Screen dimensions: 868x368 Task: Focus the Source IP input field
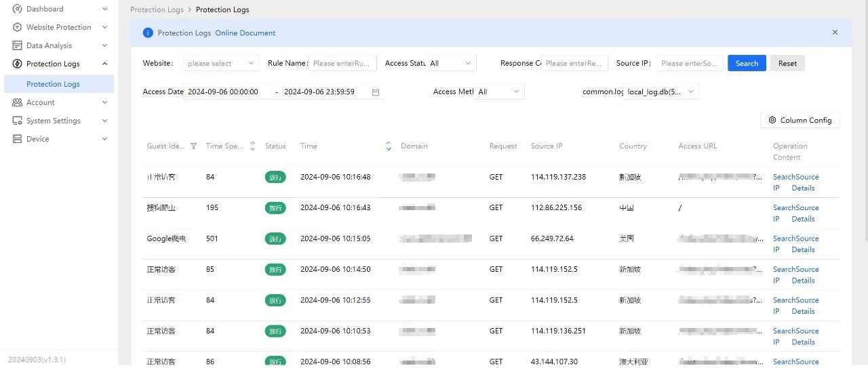point(690,63)
